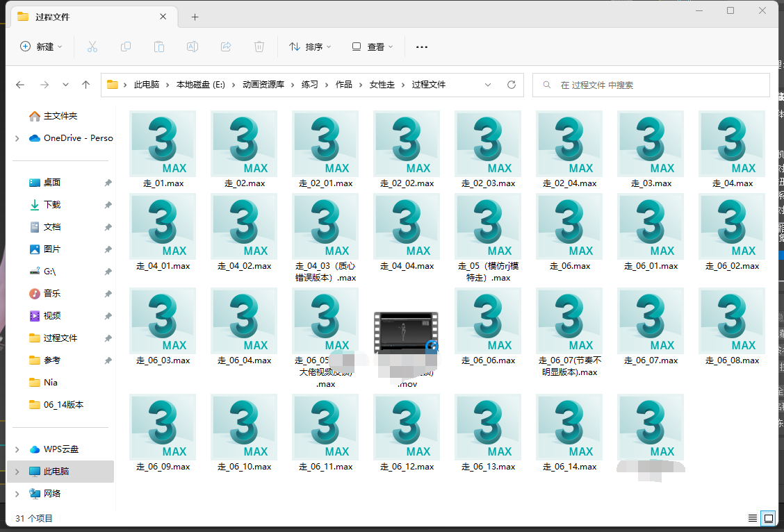Switch to large thumbnails view icon
The height and width of the screenshot is (532, 784).
(769, 518)
